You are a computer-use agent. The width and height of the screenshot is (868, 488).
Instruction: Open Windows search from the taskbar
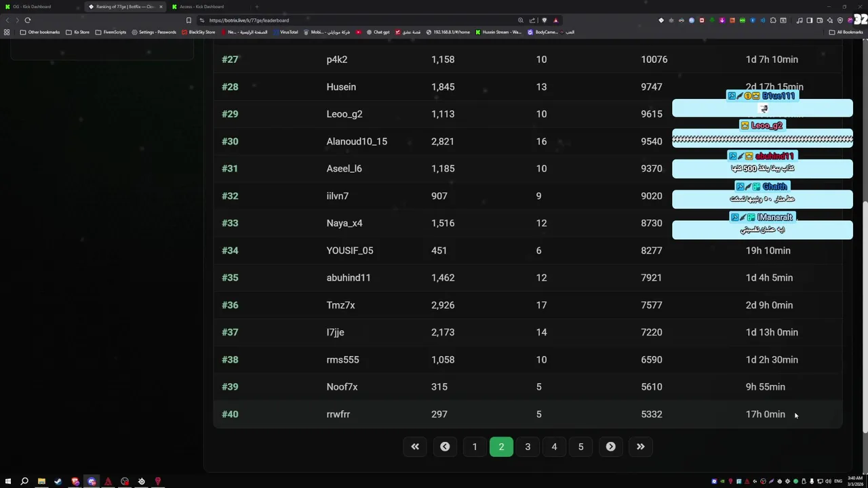point(24,481)
